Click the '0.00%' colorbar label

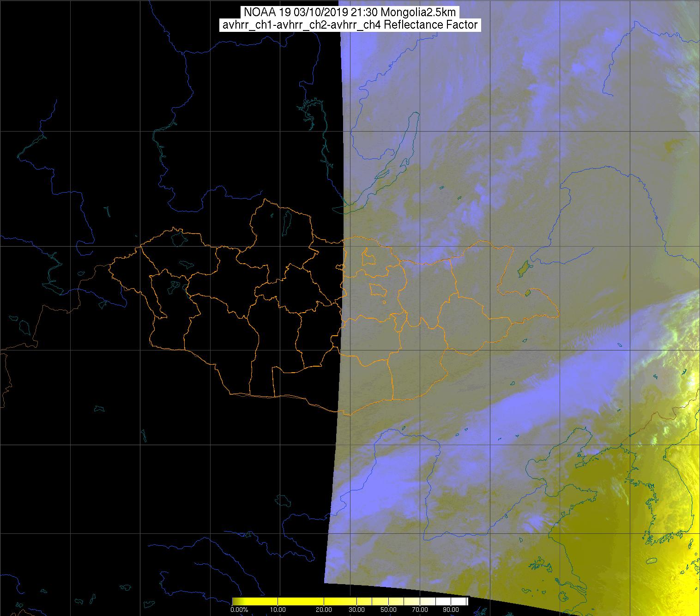click(x=239, y=610)
